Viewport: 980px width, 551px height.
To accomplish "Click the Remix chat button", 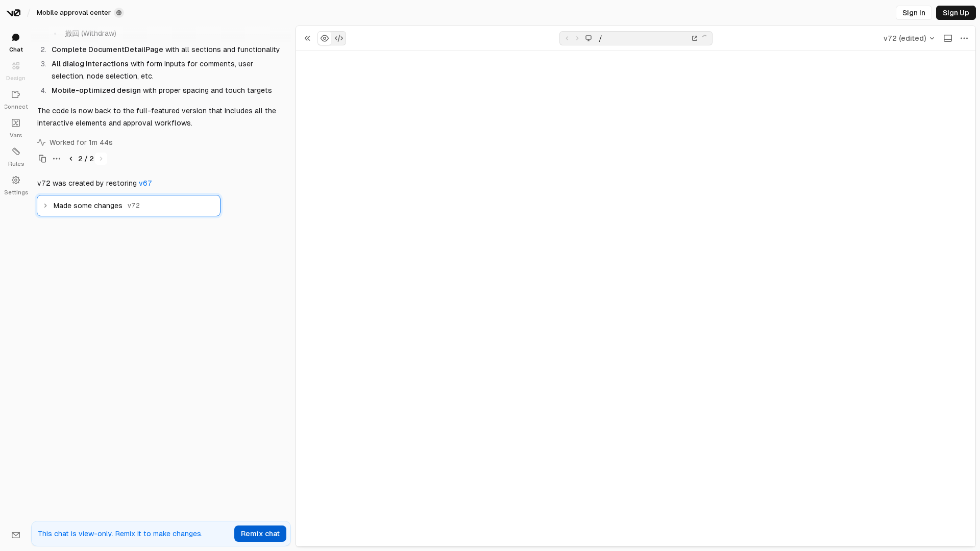I will 260,534.
